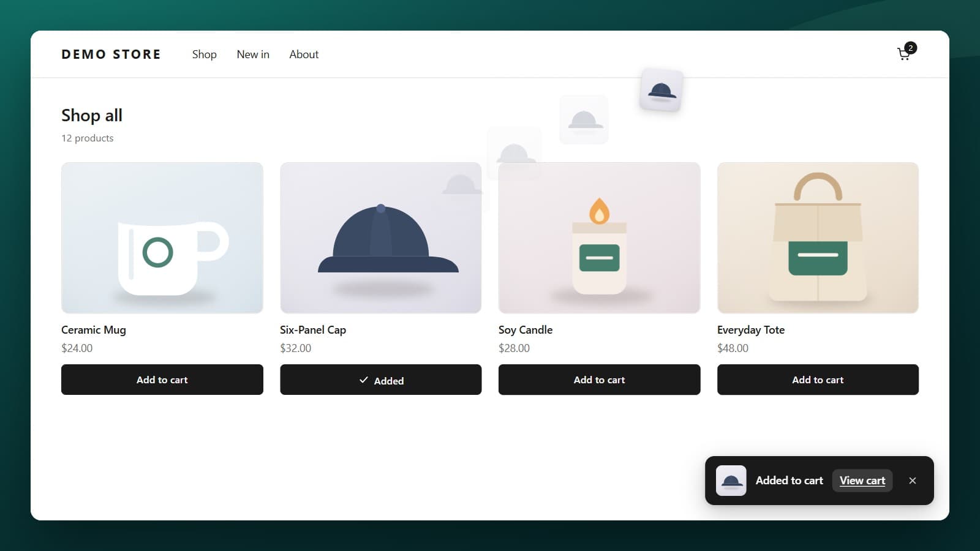Open the New in menu item

[253, 54]
